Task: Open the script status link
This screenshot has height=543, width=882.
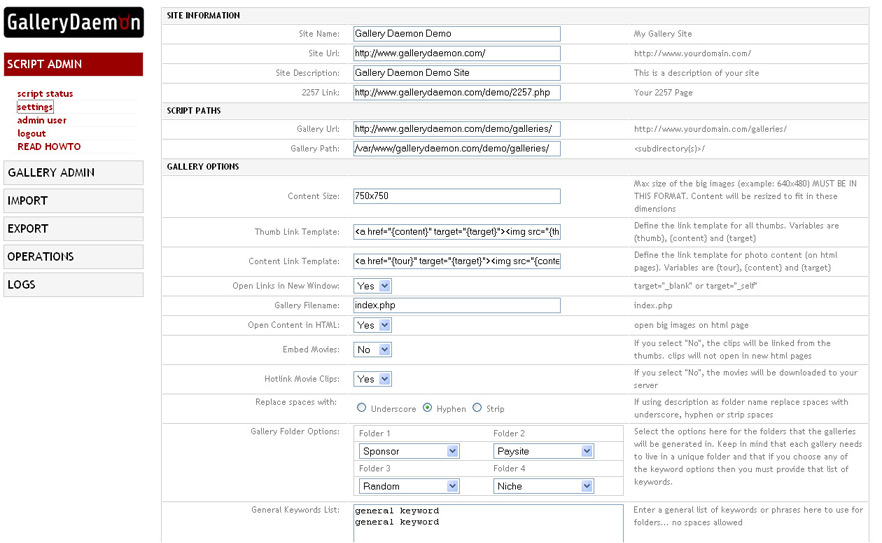Action: 45,93
